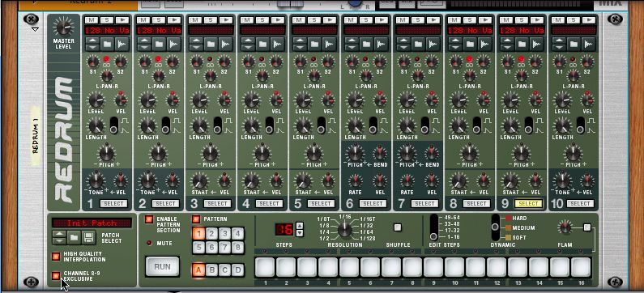Mute drum channel 1 with M button
The image size is (644, 293).
(92, 20)
